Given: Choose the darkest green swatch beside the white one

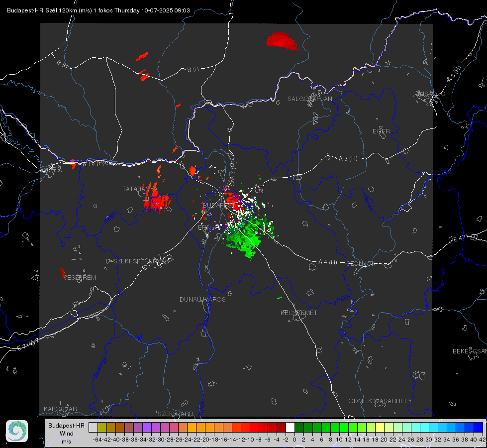Looking at the screenshot, I should pyautogui.click(x=299, y=427).
